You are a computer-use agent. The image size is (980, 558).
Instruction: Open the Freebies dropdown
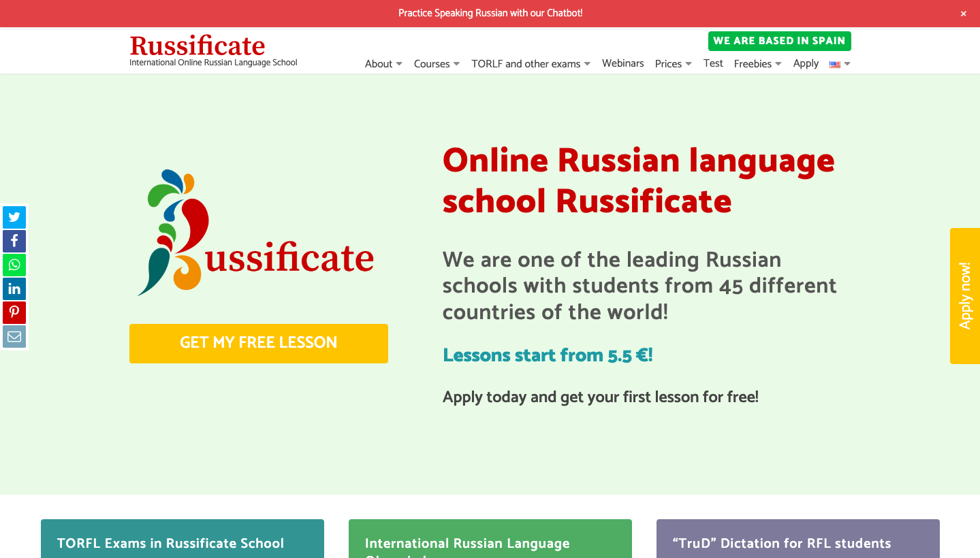pyautogui.click(x=757, y=64)
